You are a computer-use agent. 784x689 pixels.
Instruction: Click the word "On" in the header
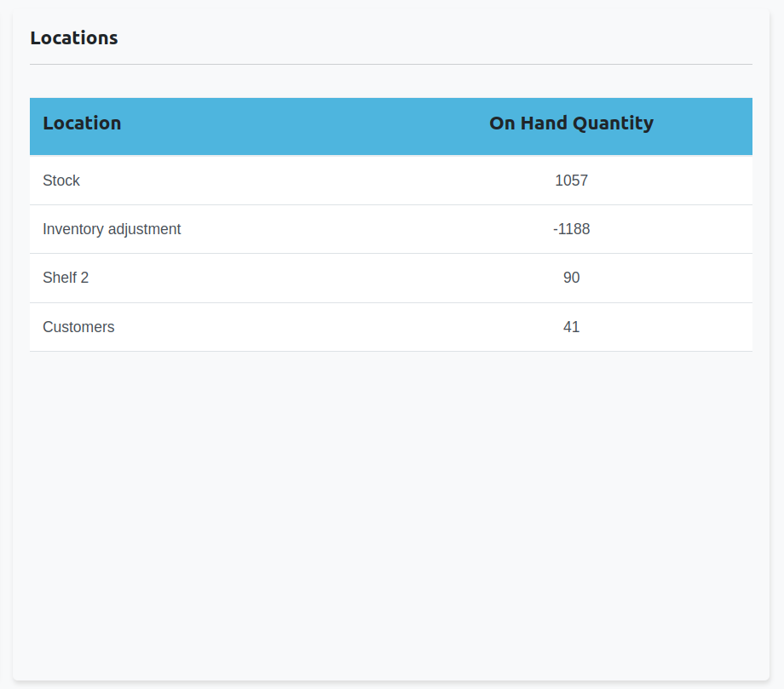(502, 123)
